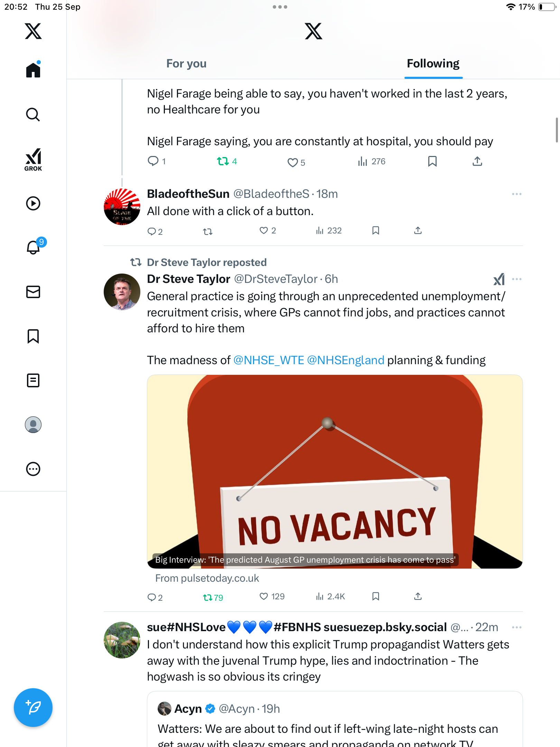560x747 pixels.
Task: Select the Following tab
Action: [x=433, y=64]
